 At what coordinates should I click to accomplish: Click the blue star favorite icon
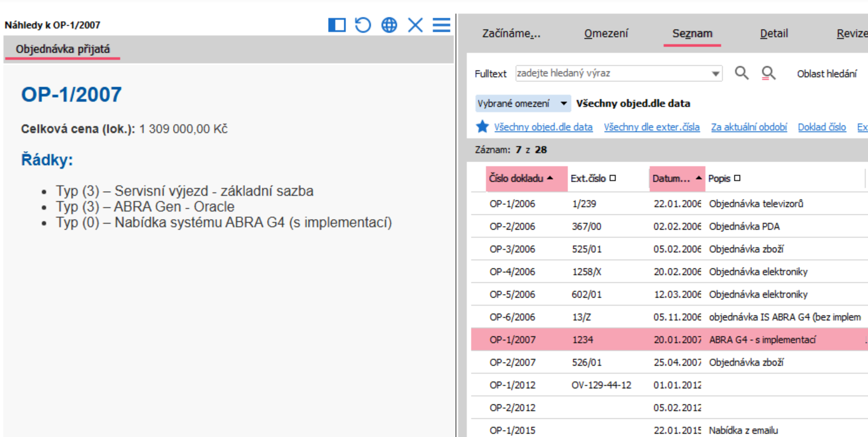point(482,127)
